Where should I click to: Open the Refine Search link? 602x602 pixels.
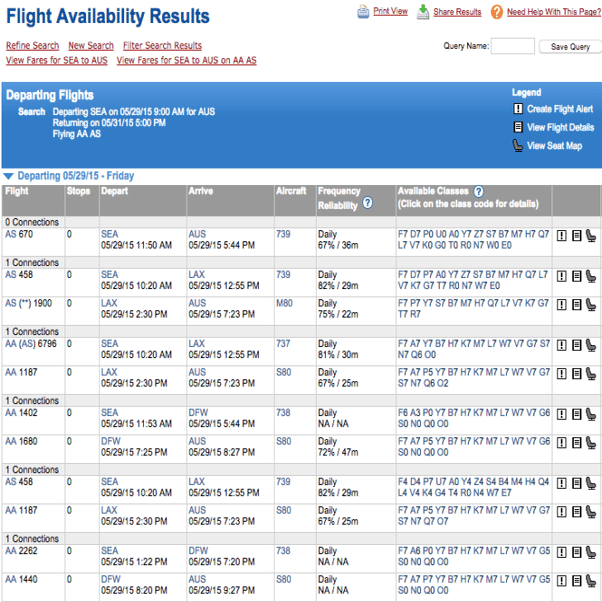click(x=32, y=46)
